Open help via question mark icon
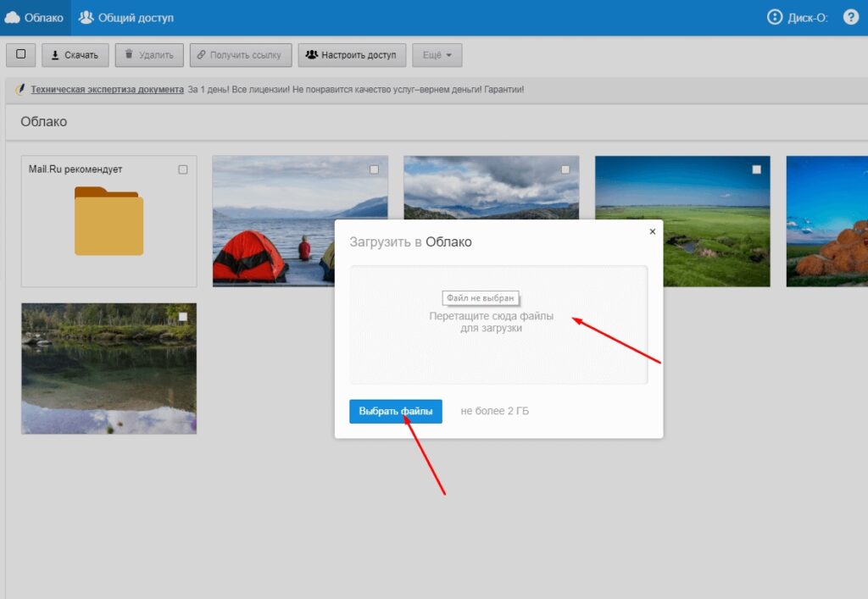The image size is (868, 599). click(851, 17)
